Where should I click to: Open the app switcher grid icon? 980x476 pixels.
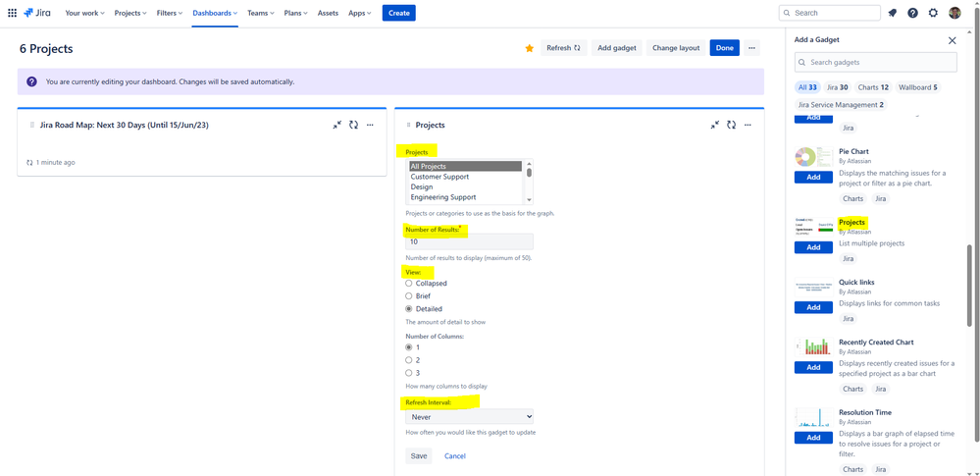click(12, 13)
